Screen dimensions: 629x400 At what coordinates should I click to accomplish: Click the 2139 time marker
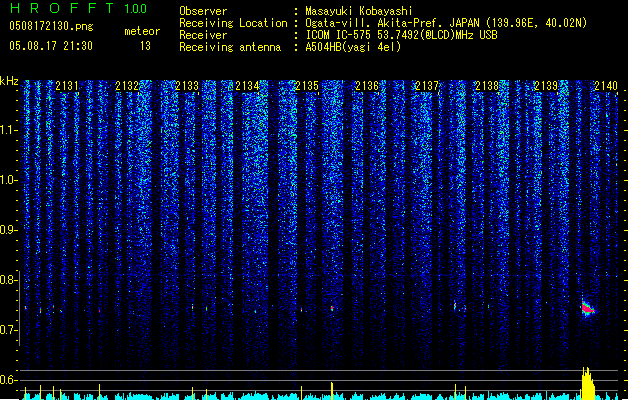(546, 86)
